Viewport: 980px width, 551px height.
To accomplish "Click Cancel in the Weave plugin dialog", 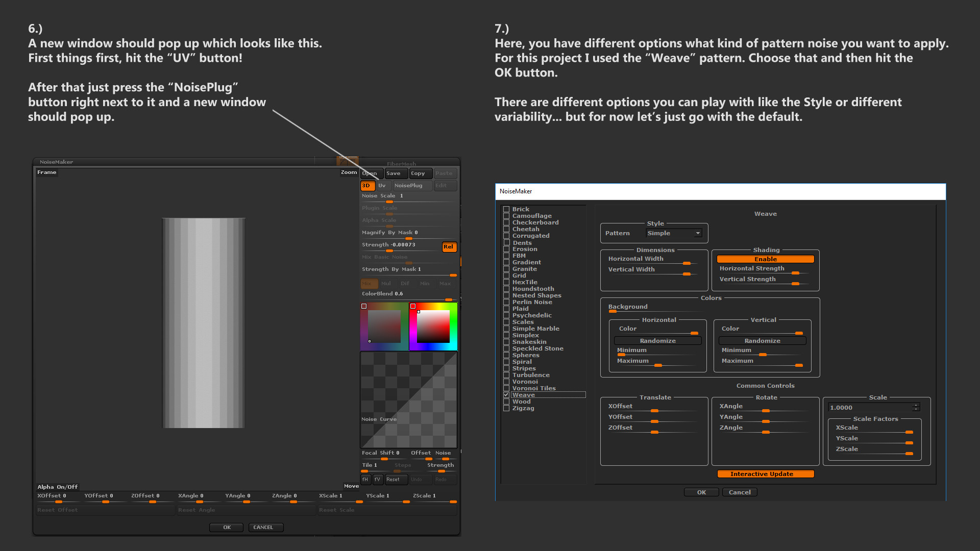I will [x=740, y=492].
